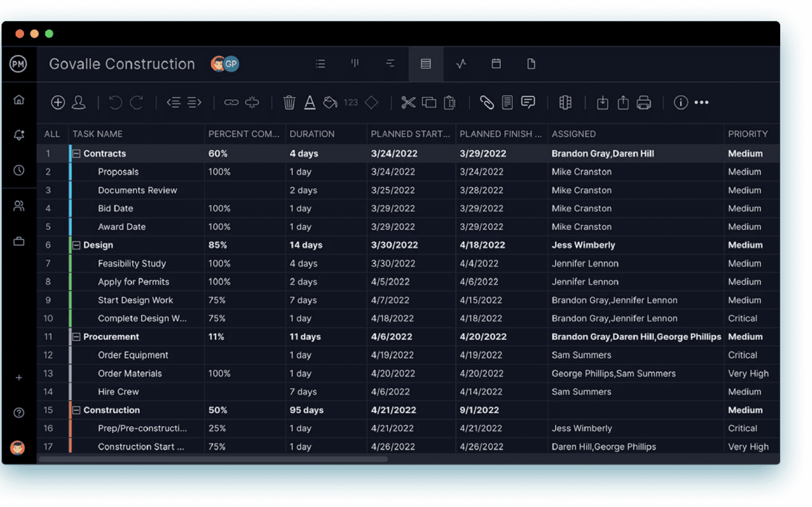
Task: Unlink tasks with the broken-chain icon
Action: pyautogui.click(x=252, y=102)
